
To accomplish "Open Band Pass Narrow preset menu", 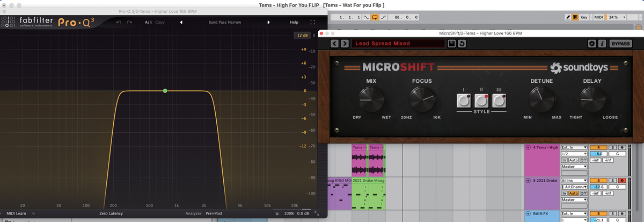I will point(225,22).
